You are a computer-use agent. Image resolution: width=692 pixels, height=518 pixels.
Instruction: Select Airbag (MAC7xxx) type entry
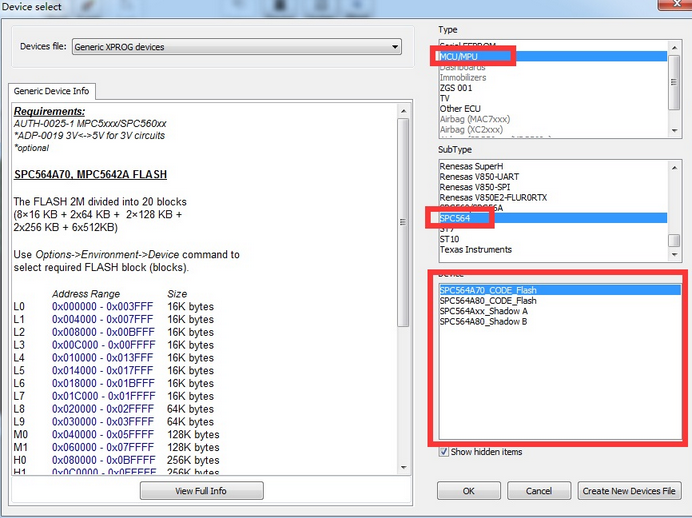[553, 119]
